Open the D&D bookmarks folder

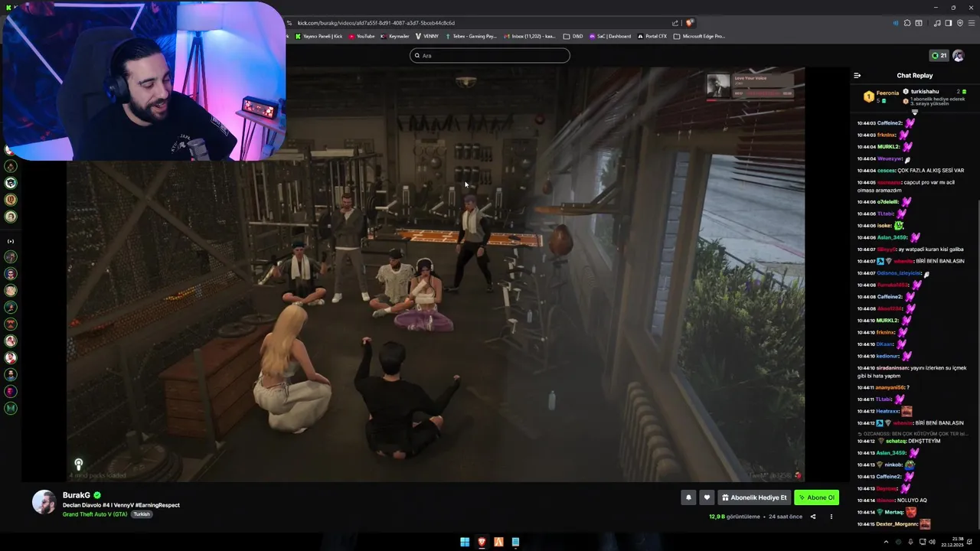pyautogui.click(x=573, y=36)
